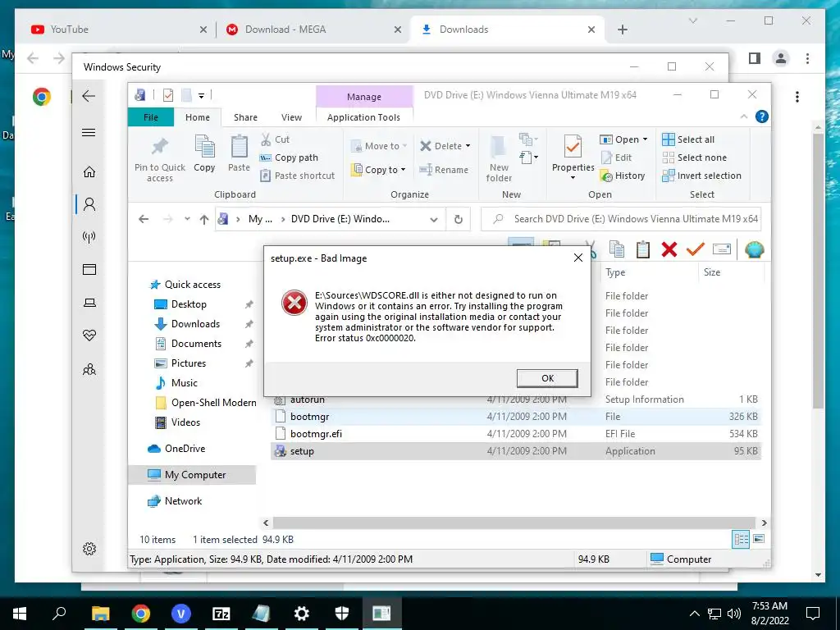Click the copy pages icon in the Open-Shell toolbar
Viewport: 840px width, 630px height.
(x=617, y=249)
